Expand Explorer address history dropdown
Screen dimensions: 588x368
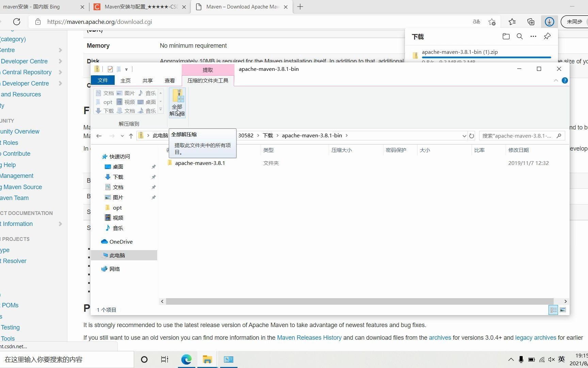click(x=464, y=136)
